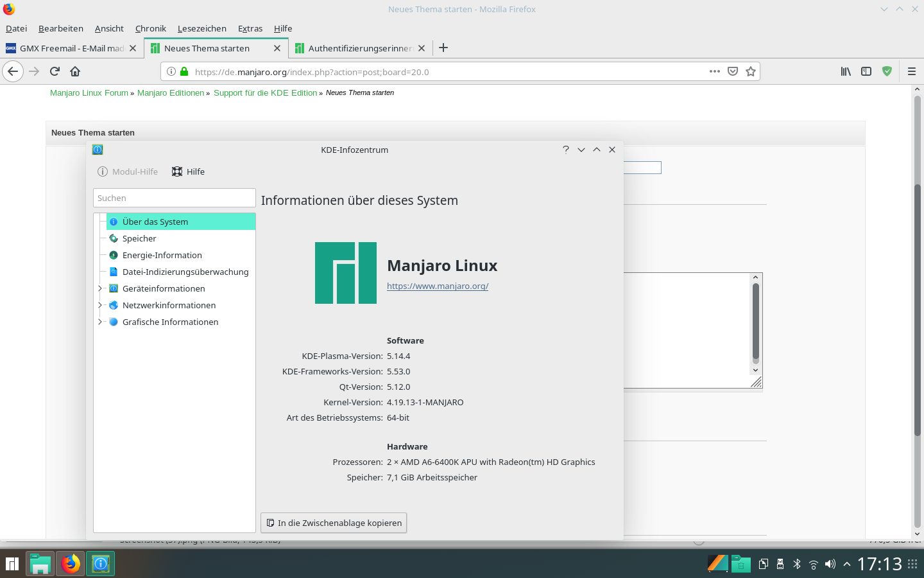This screenshot has width=924, height=578.
Task: Open Support für die KDE Edition link
Action: click(265, 92)
